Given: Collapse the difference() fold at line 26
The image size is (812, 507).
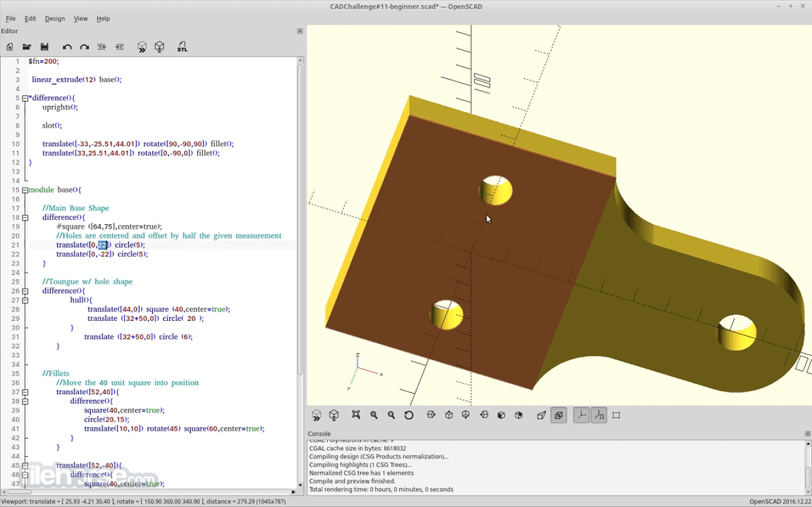Looking at the screenshot, I should click(x=25, y=291).
